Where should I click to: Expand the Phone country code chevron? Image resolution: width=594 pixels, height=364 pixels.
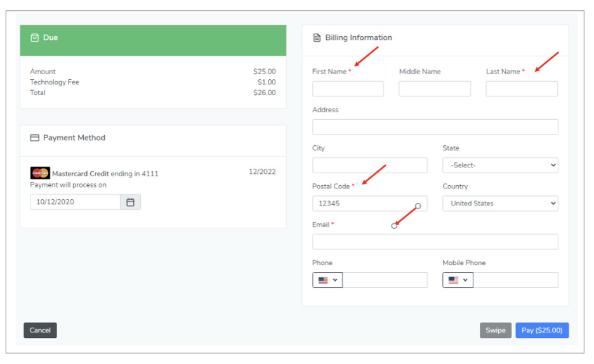[335, 280]
